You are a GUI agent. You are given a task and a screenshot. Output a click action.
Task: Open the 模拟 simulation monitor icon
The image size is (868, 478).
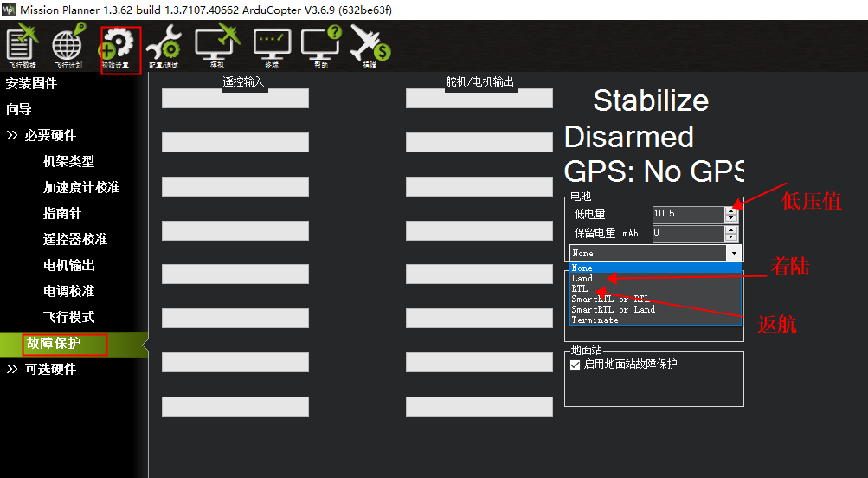pyautogui.click(x=217, y=47)
